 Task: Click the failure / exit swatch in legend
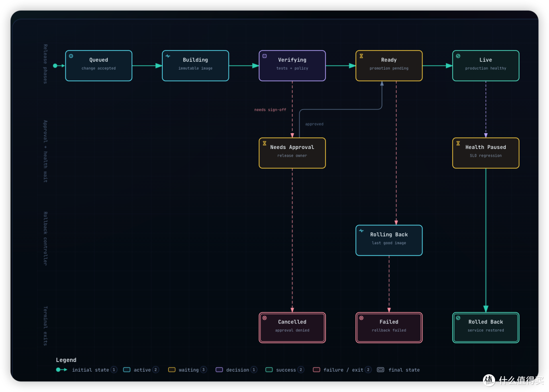click(x=317, y=370)
